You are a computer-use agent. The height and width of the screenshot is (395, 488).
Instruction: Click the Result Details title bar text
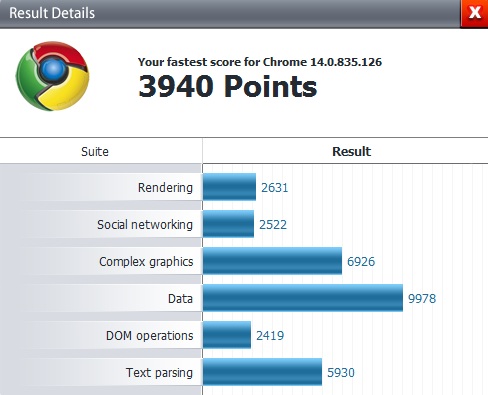point(52,13)
